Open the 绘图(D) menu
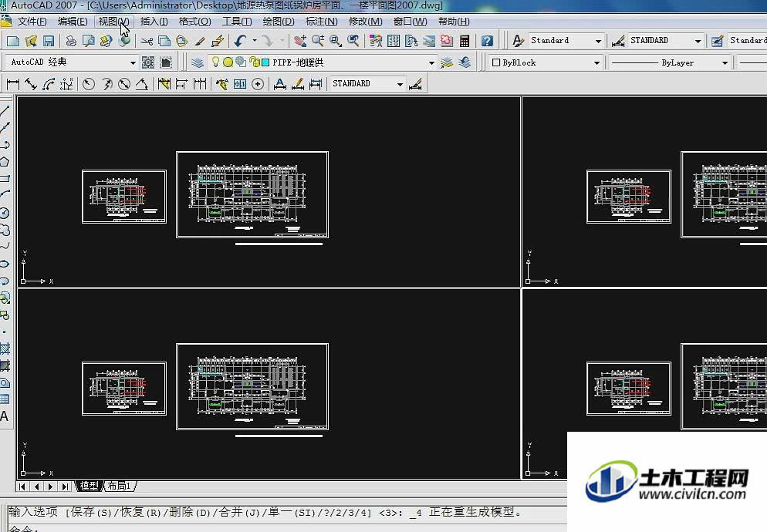Image resolution: width=767 pixels, height=532 pixels. (x=279, y=22)
